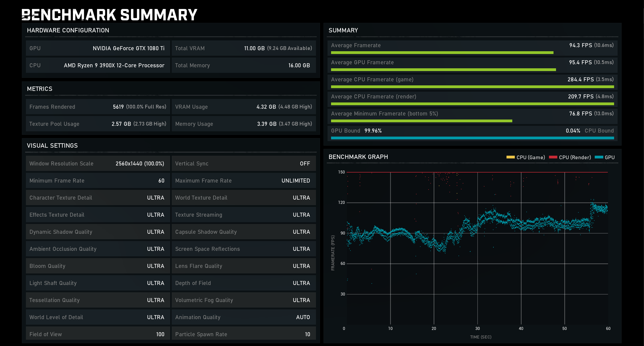Select the Window Resolution Scale row

pos(98,163)
